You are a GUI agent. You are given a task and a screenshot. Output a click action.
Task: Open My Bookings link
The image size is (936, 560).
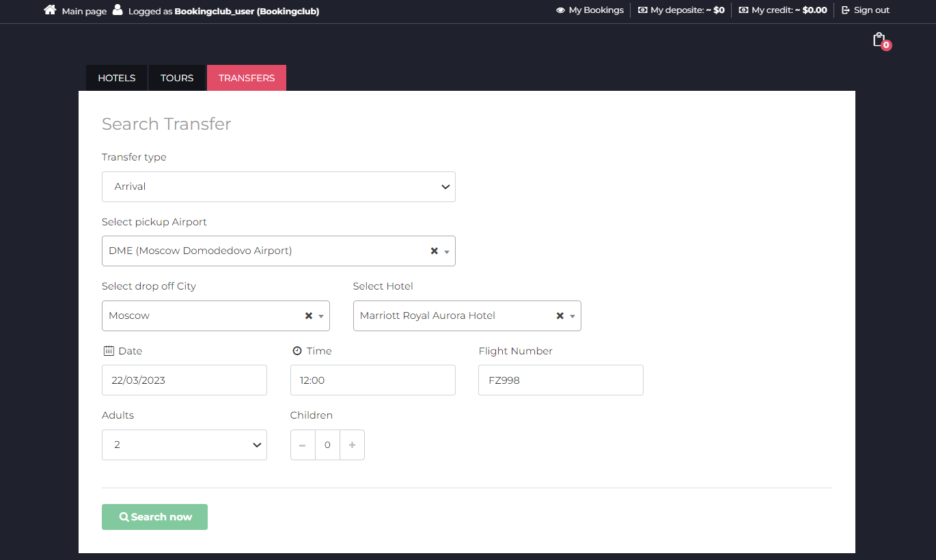(x=596, y=10)
